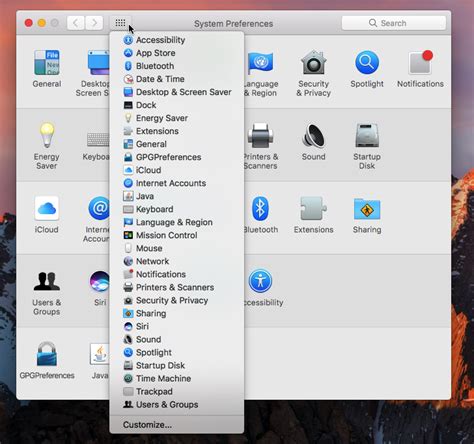Close the System Preferences window

(x=29, y=23)
